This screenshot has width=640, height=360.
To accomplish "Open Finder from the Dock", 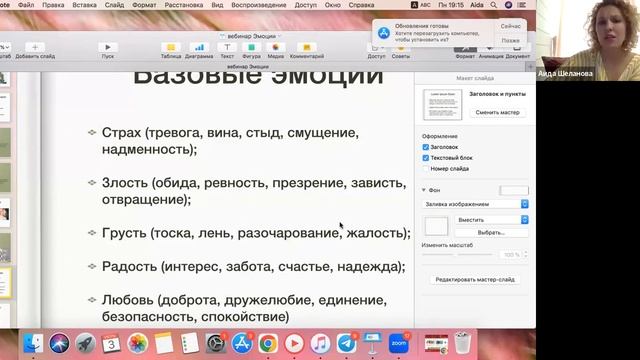I will click(x=33, y=343).
